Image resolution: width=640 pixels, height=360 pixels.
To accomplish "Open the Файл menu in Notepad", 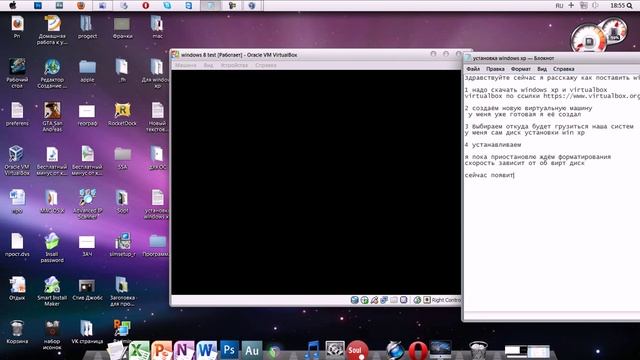I will pos(473,69).
